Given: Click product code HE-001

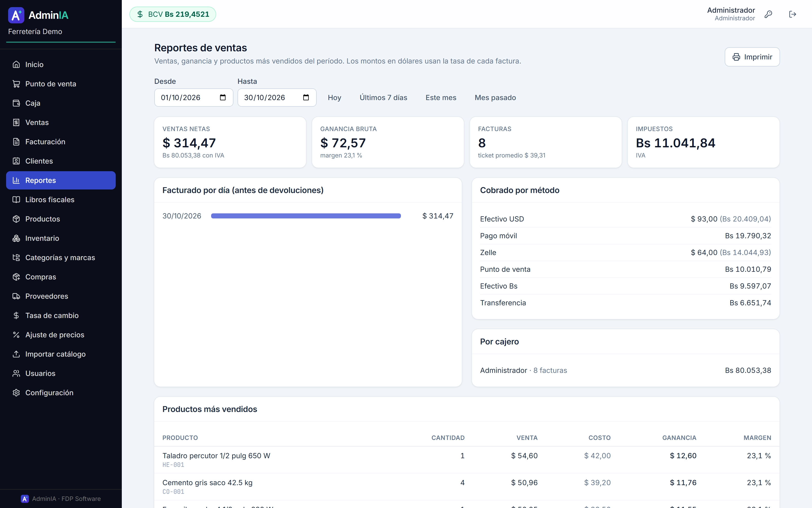Looking at the screenshot, I should coord(173,465).
